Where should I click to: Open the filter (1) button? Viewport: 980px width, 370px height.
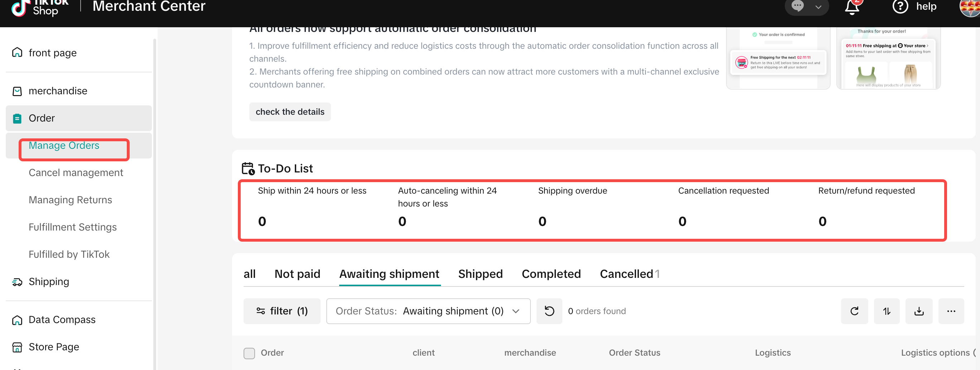click(x=282, y=311)
